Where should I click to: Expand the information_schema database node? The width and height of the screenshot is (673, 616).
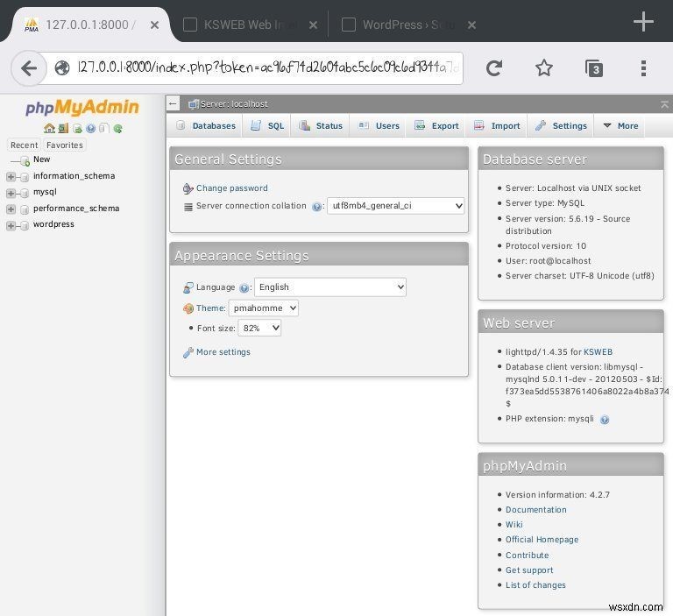pos(11,176)
